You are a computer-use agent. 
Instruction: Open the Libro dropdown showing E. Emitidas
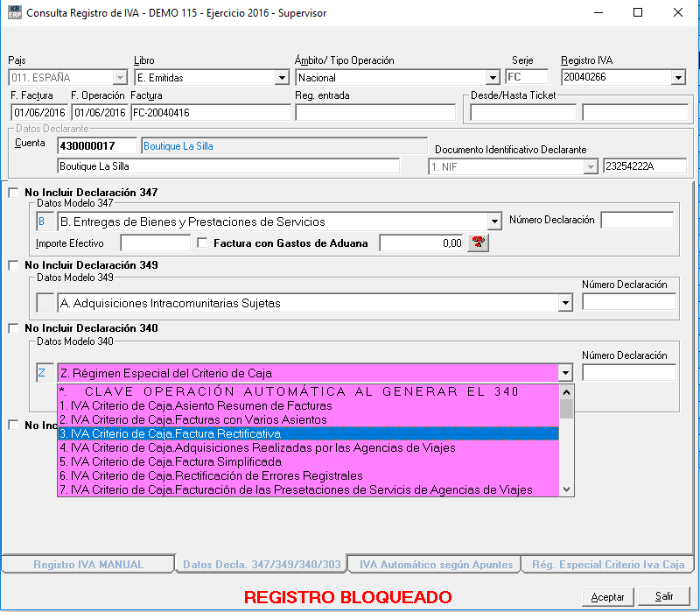pyautogui.click(x=281, y=78)
